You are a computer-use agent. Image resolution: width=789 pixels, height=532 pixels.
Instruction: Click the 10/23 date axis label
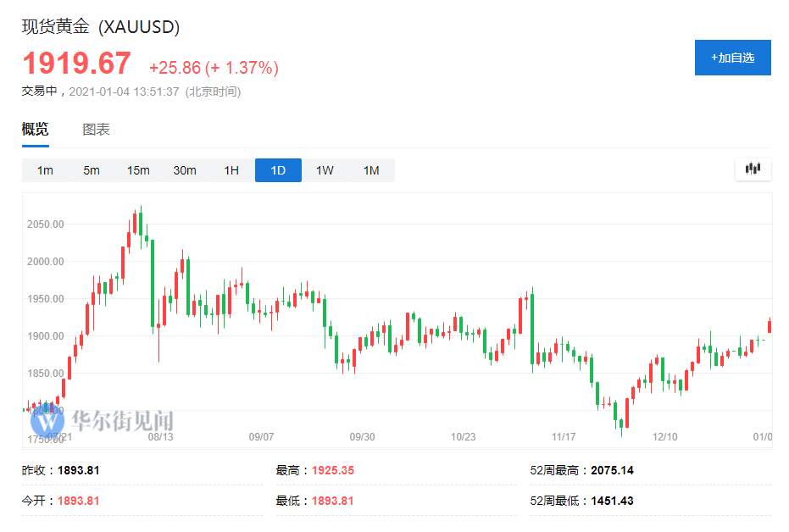tap(463, 437)
